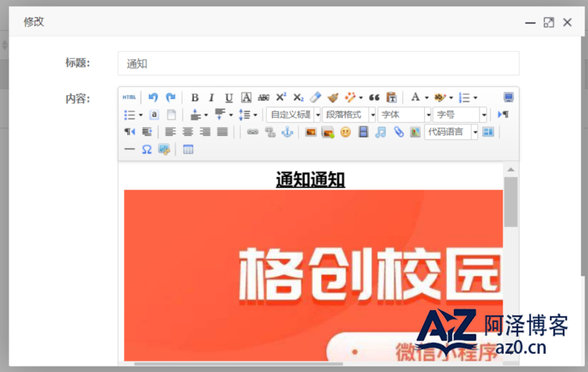The height and width of the screenshot is (372, 588).
Task: Click the eraser clear-format icon
Action: (315, 98)
